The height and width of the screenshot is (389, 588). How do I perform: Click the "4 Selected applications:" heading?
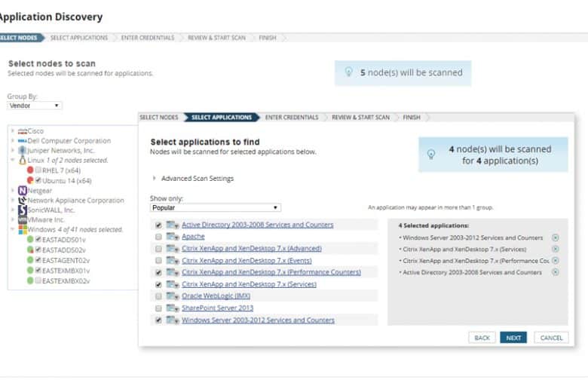(x=433, y=225)
